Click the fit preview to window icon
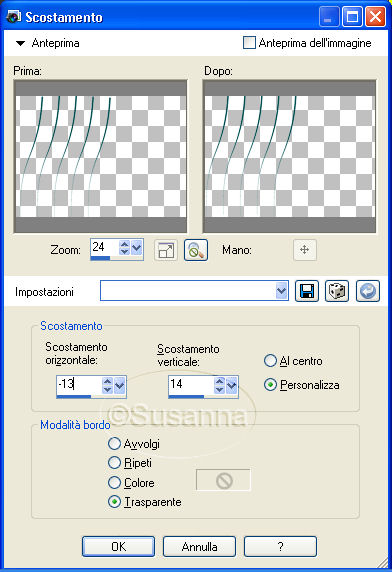This screenshot has width=392, height=572. tap(166, 250)
